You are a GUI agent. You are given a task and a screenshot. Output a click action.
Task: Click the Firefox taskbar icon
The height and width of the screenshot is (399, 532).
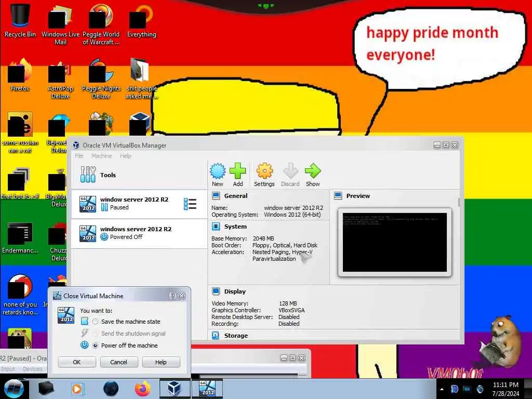pyautogui.click(x=143, y=389)
